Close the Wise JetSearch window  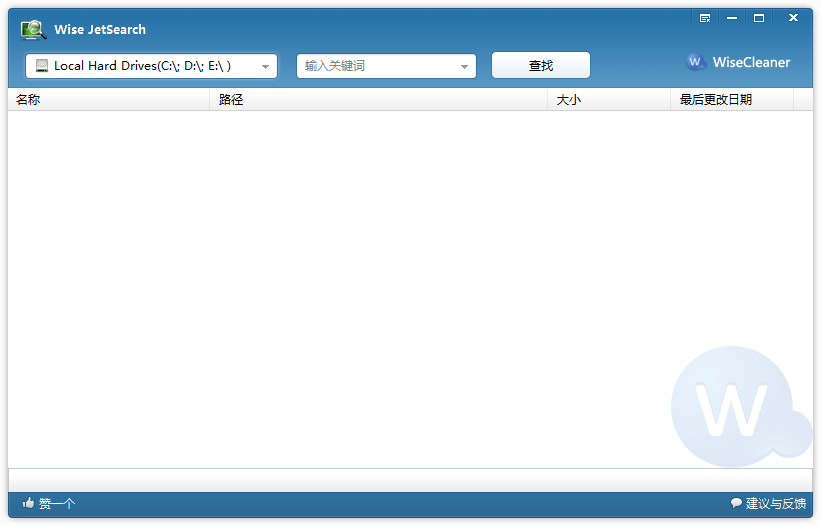pyautogui.click(x=793, y=18)
